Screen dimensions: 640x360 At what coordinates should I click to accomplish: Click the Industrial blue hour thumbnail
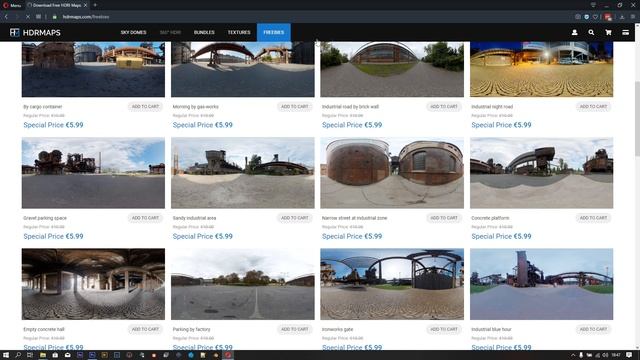542,284
